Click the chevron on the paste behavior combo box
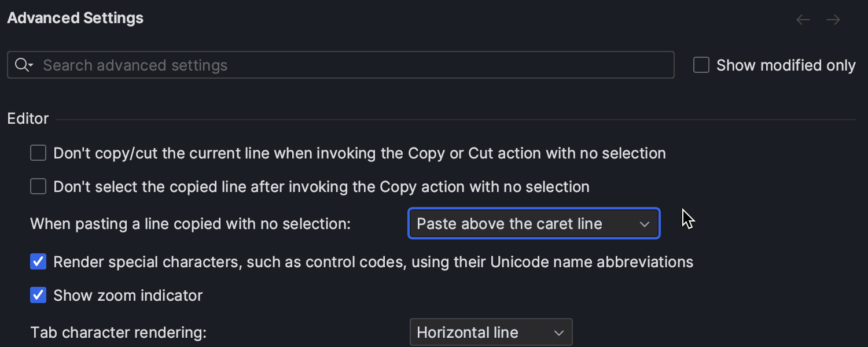Screen dimensions: 868x347 (644, 224)
